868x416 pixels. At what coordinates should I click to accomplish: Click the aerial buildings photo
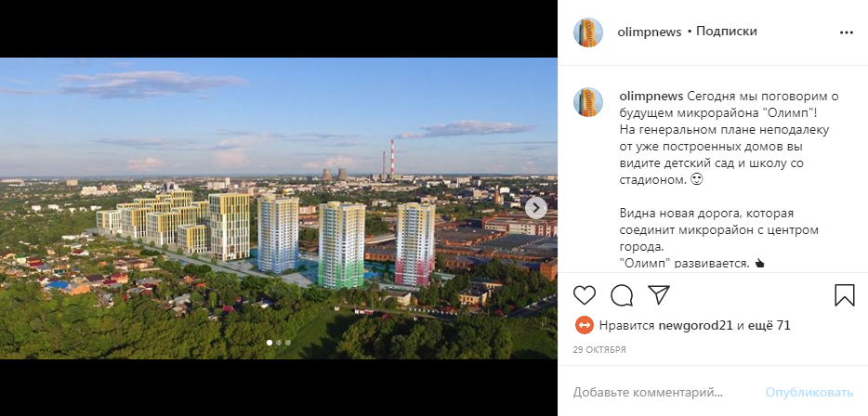click(x=279, y=209)
